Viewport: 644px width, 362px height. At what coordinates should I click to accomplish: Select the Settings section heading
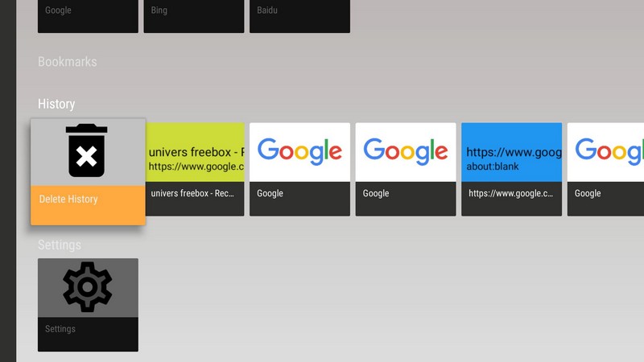pyautogui.click(x=60, y=245)
